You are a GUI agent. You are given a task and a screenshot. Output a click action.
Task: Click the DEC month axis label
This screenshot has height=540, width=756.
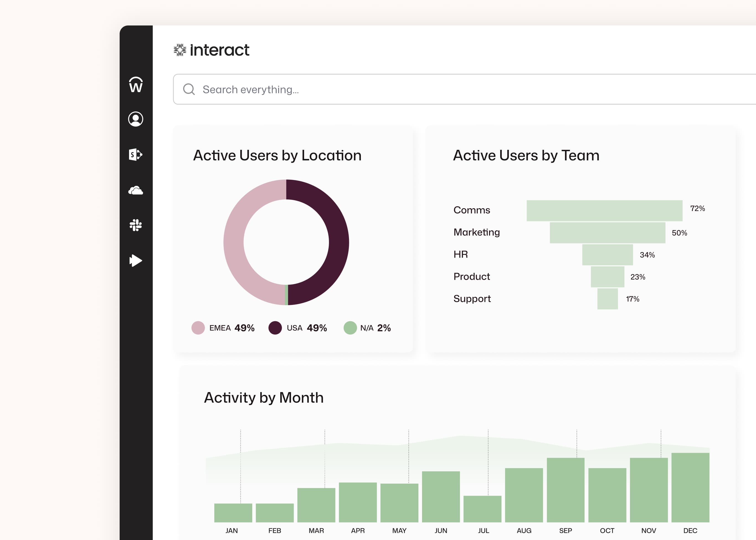690,531
